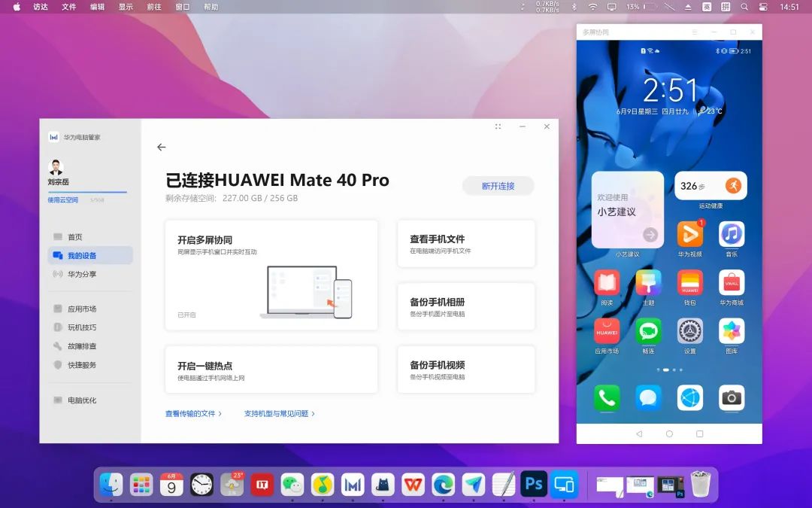Tap the phone's Recents navigation square
This screenshot has width=812, height=508.
700,434
